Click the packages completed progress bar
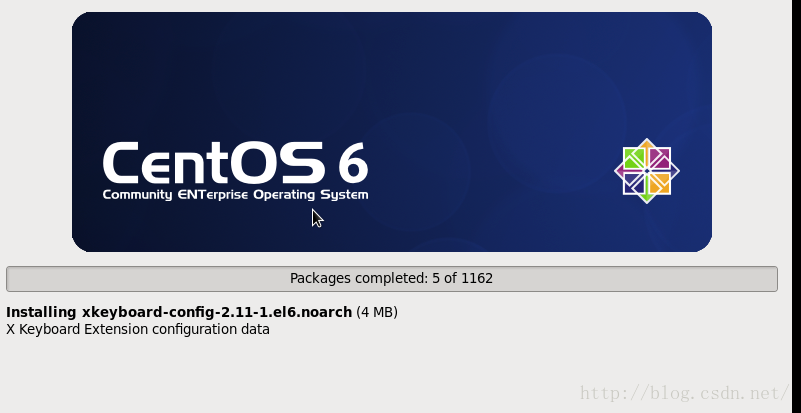The image size is (801, 413). (392, 279)
